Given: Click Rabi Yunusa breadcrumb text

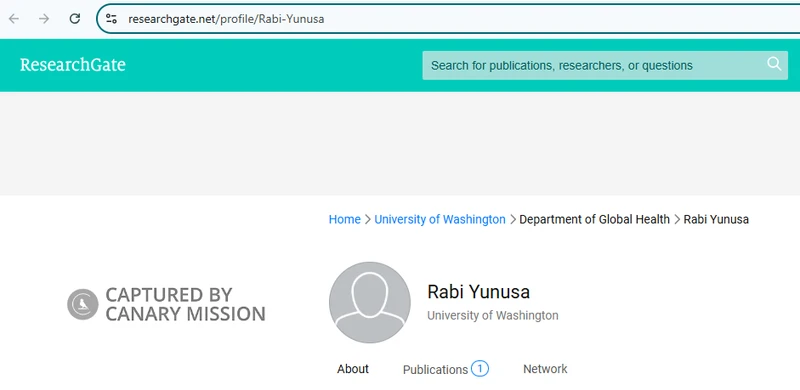Looking at the screenshot, I should tap(716, 220).
